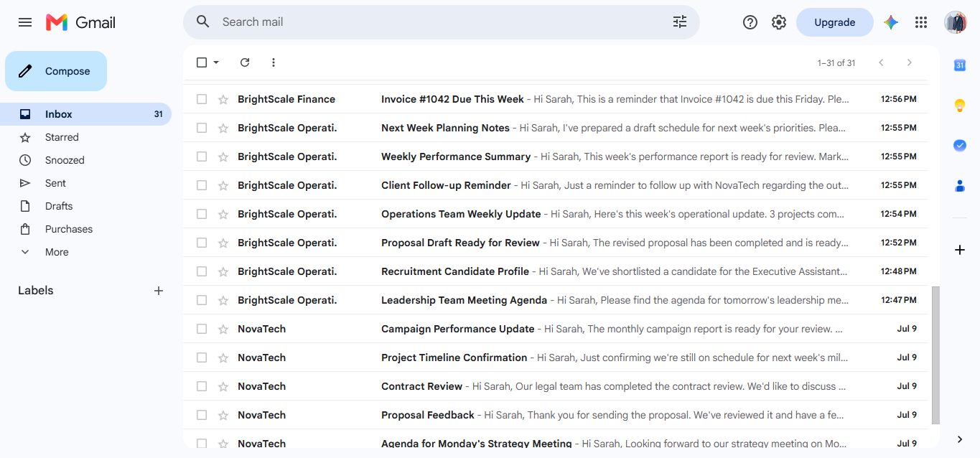Screen dimensions: 980x458
Task: Open Settings gear icon
Action: coord(779,22)
